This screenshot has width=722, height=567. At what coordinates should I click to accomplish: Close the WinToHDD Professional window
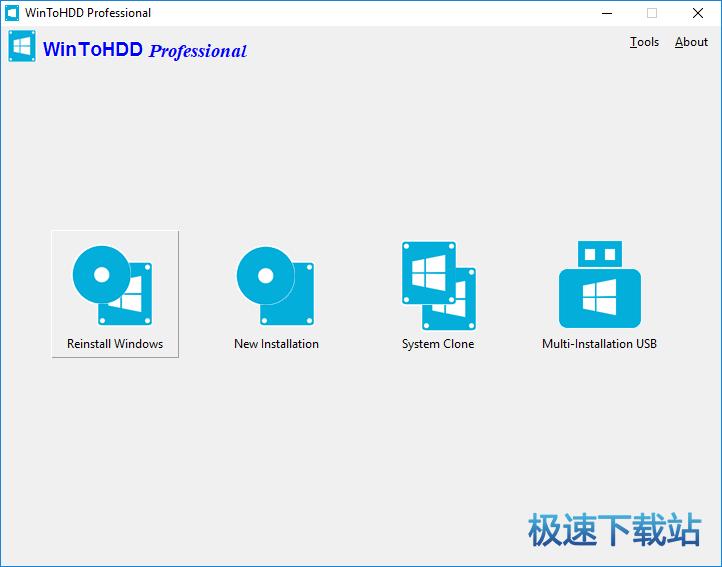coord(698,13)
